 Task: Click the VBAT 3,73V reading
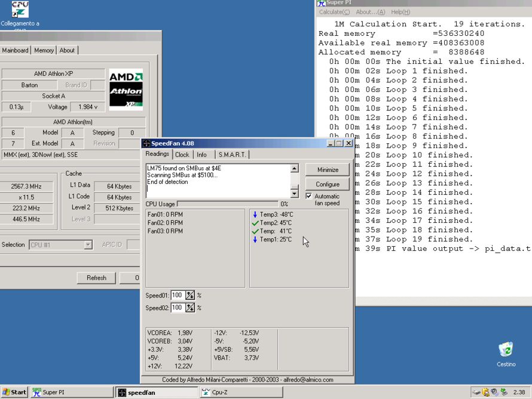pyautogui.click(x=236, y=358)
